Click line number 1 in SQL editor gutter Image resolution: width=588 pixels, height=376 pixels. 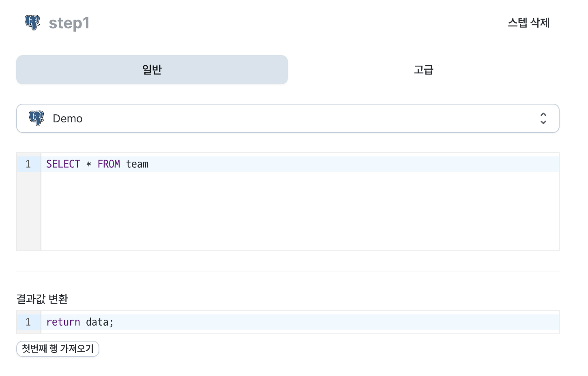click(28, 164)
